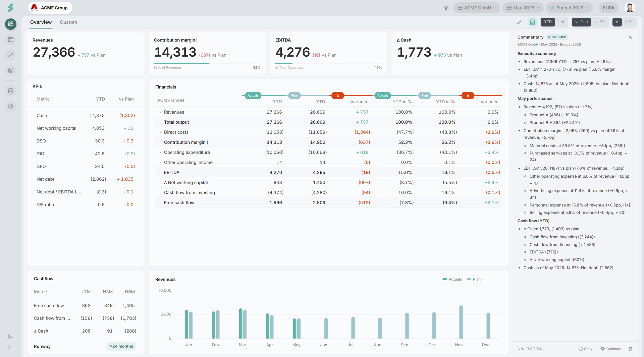Expand the Operating expenditure row
The height and width of the screenshot is (357, 644).
160,153
